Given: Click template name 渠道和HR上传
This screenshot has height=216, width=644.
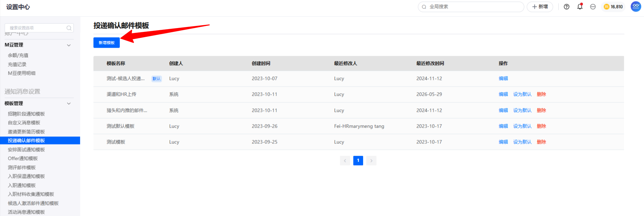Looking at the screenshot, I should 121,94.
